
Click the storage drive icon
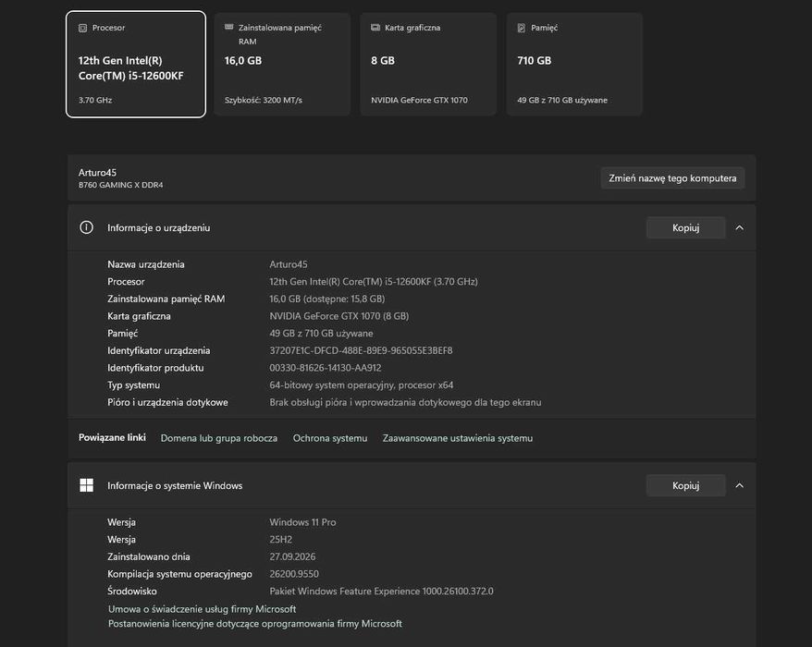pos(522,28)
